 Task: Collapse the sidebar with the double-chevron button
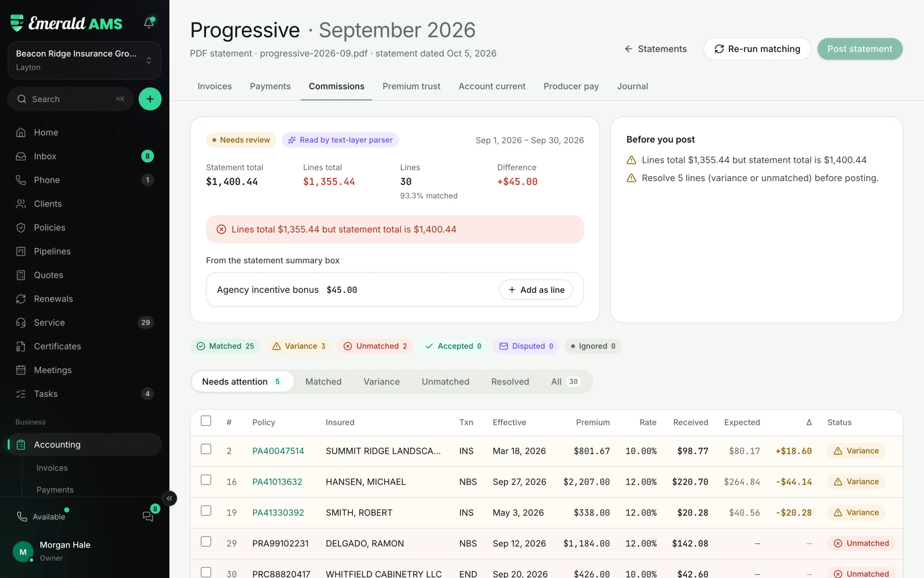tap(169, 498)
